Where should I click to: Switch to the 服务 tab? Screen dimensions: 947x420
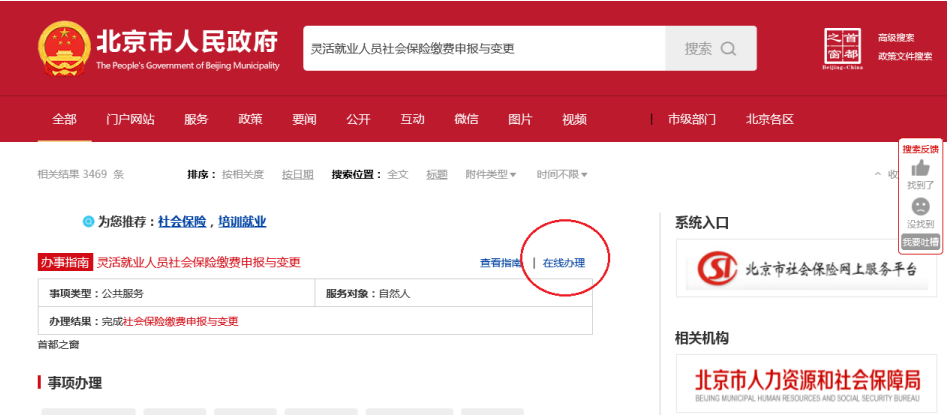196,119
